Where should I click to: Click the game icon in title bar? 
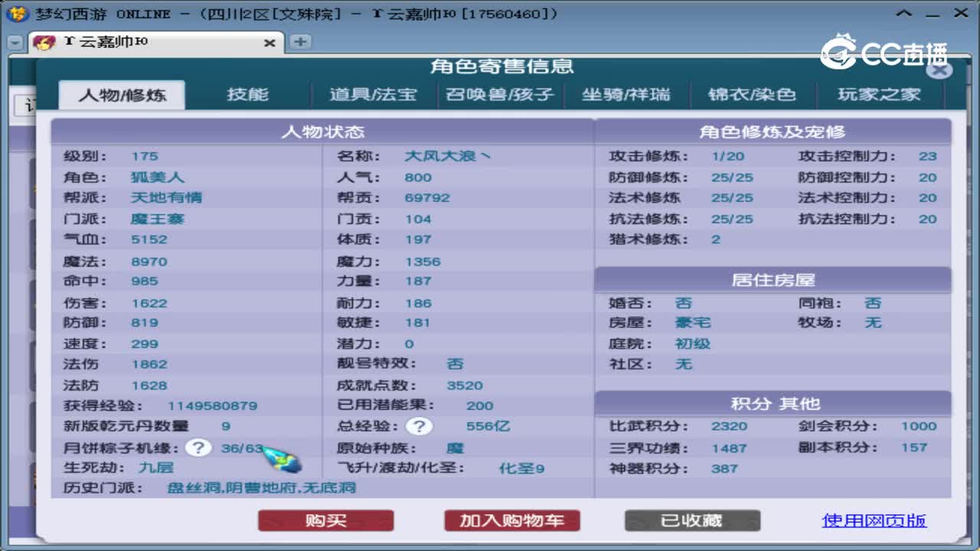17,14
